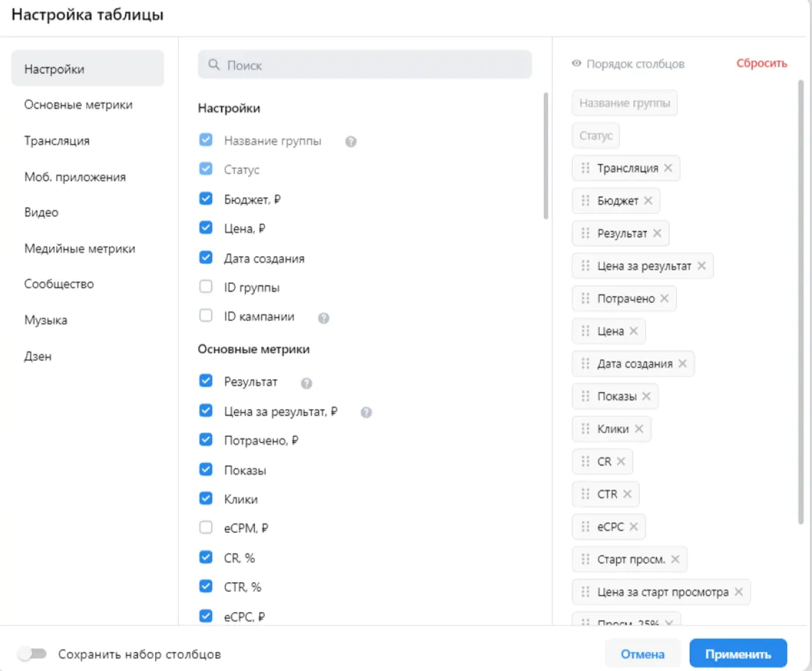Uncheck the Показы metric checkbox
Viewport: 812px width, 671px height.
(x=206, y=470)
